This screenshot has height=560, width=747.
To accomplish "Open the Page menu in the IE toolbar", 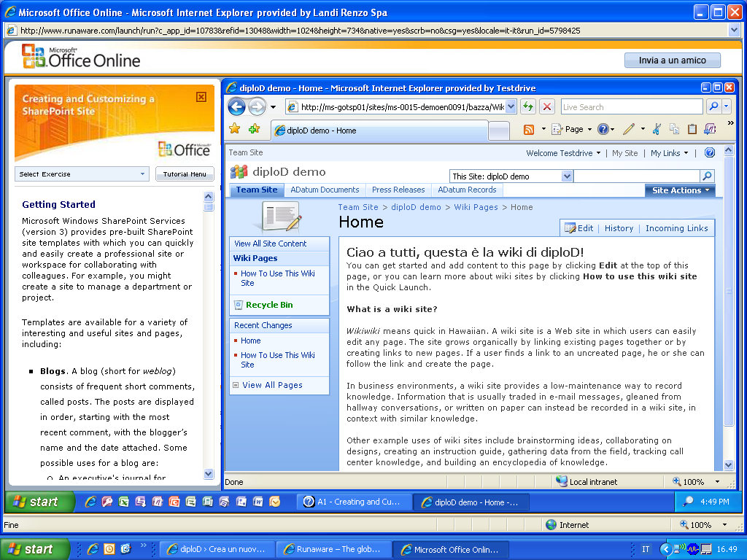I will tap(572, 129).
